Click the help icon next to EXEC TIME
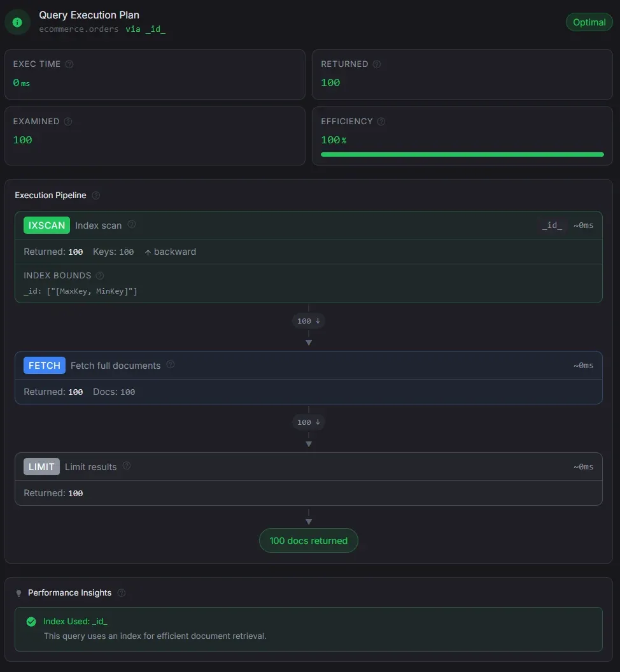 [69, 64]
